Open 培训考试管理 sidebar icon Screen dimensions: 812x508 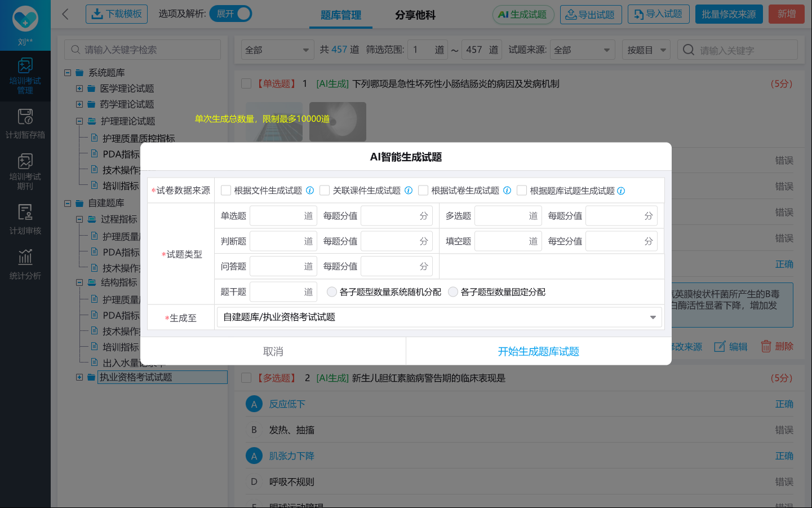tap(25, 76)
